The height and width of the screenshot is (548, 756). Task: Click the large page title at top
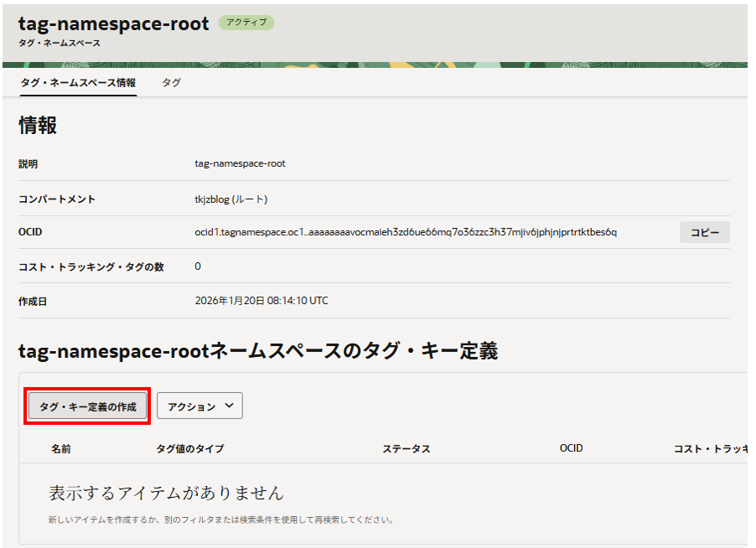113,24
